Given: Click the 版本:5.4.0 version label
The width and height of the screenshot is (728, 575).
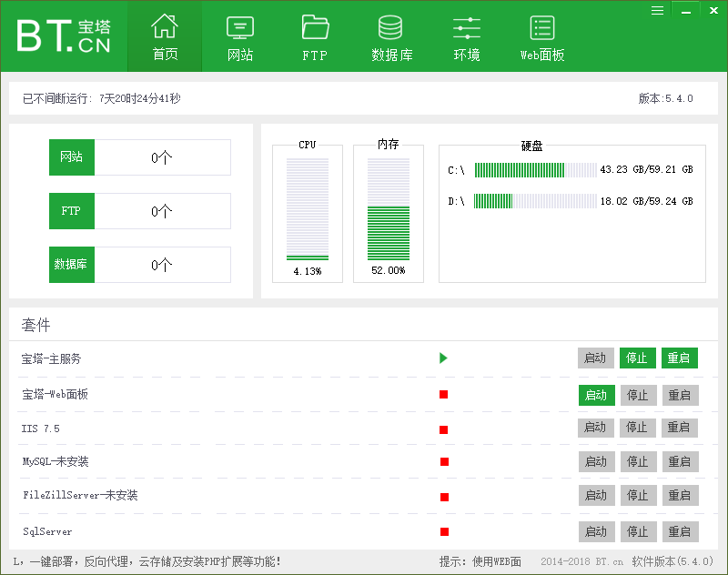Looking at the screenshot, I should 666,98.
